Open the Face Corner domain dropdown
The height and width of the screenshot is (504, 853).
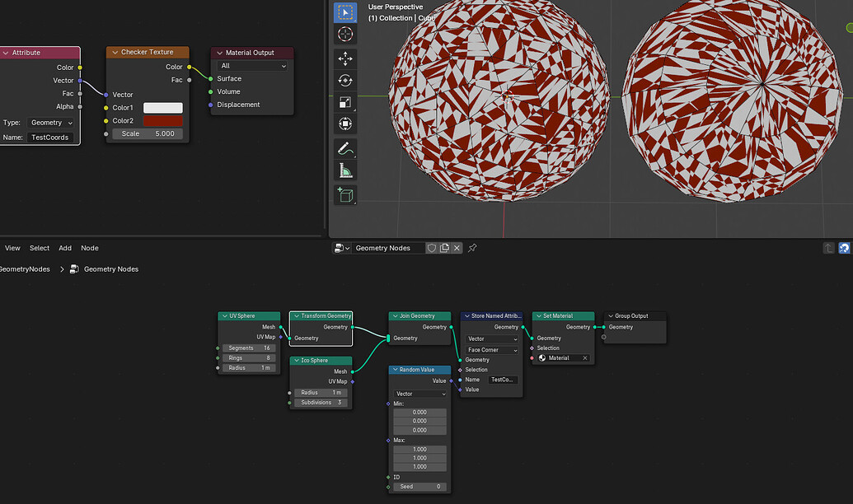coord(492,350)
